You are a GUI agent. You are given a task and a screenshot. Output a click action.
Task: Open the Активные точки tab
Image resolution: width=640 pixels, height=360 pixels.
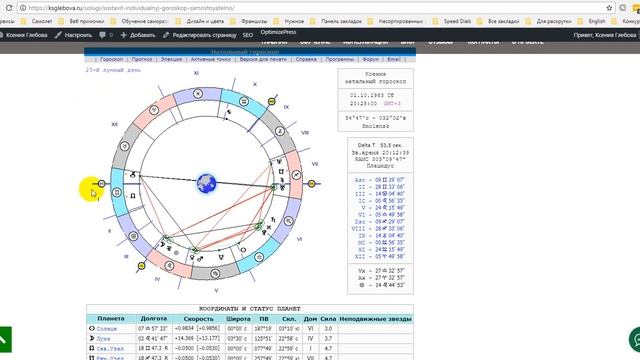[x=211, y=59]
